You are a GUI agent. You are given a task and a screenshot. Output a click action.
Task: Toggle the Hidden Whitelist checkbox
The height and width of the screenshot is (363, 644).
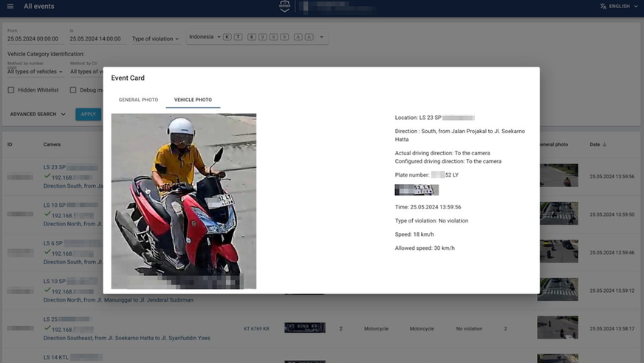pos(11,90)
